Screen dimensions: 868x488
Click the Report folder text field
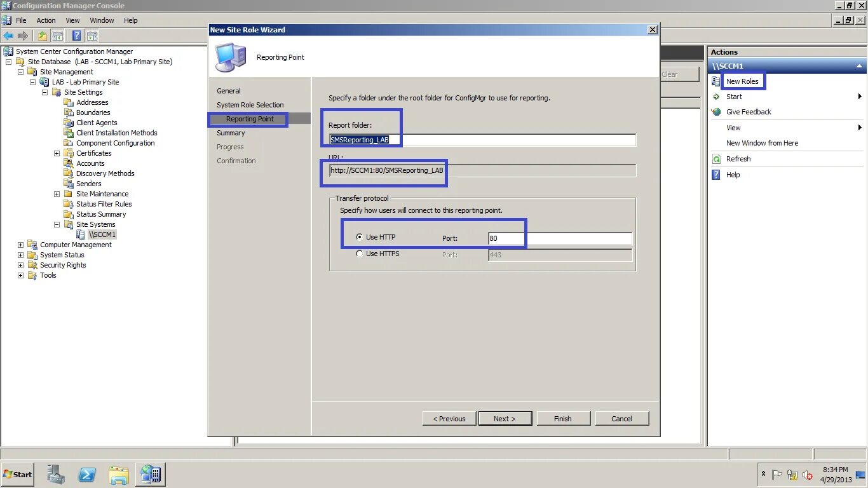pyautogui.click(x=482, y=140)
